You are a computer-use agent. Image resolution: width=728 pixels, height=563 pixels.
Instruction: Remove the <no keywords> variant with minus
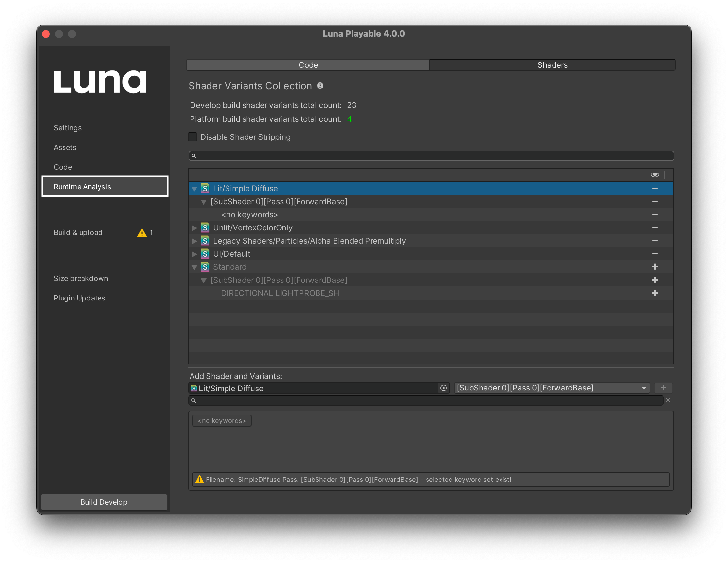(655, 214)
